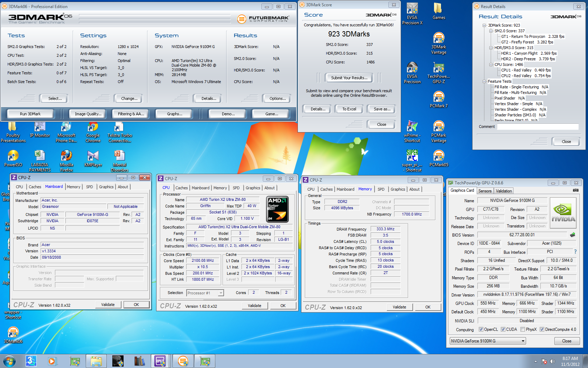Viewport: 588px width, 368px height.
Task: Click the taskbar clock showing 8:17 AM
Action: tap(570, 361)
